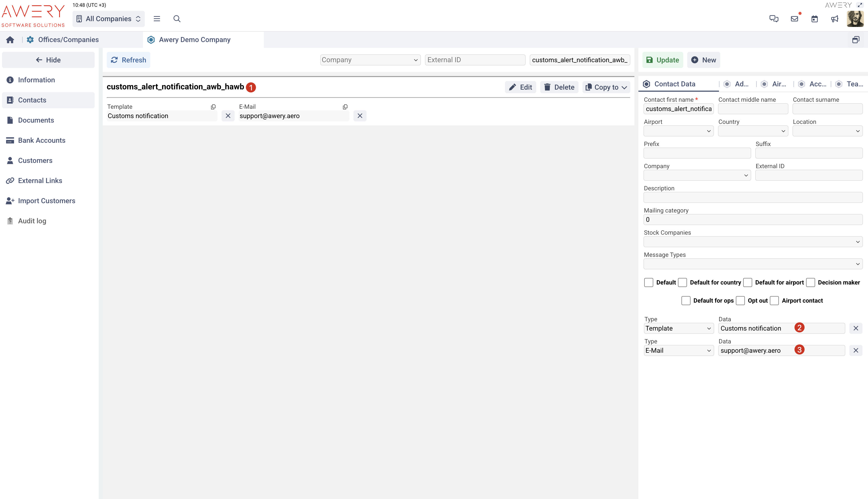Open the search magnifier icon
Viewport: 868px width, 499px height.
click(177, 19)
